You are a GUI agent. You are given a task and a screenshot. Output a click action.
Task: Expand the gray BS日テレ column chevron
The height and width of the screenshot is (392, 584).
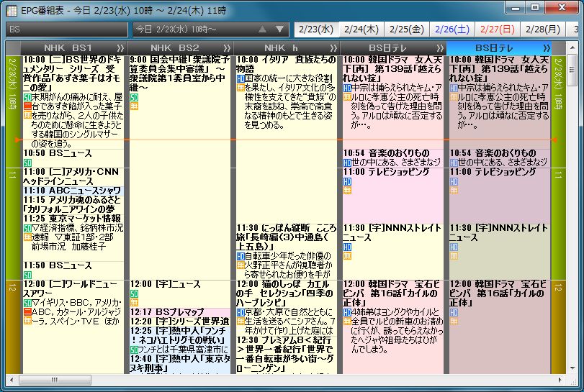(x=440, y=48)
